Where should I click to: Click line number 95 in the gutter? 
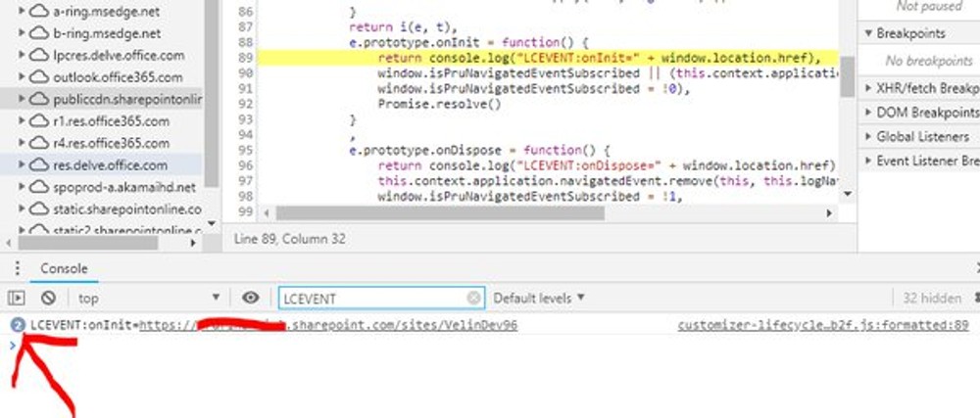(246, 151)
